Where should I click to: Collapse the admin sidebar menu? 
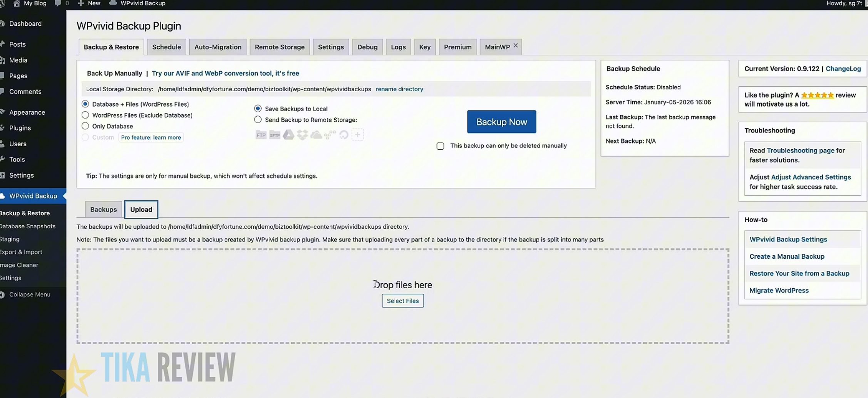pyautogui.click(x=29, y=294)
